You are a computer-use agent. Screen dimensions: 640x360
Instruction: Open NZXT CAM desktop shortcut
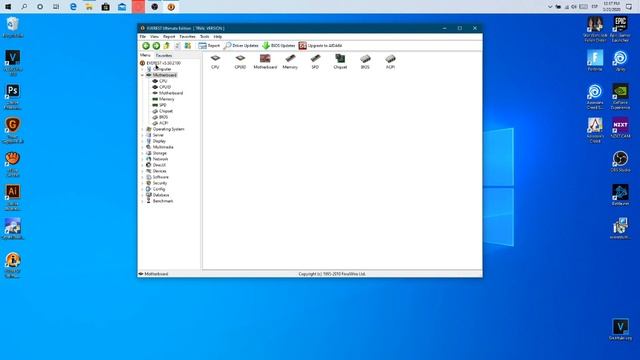click(620, 128)
